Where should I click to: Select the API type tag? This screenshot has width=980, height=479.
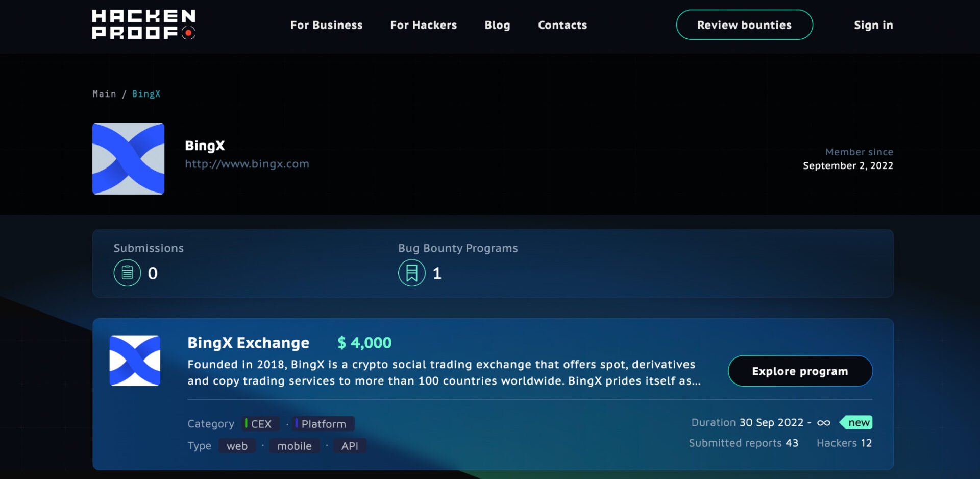click(350, 446)
